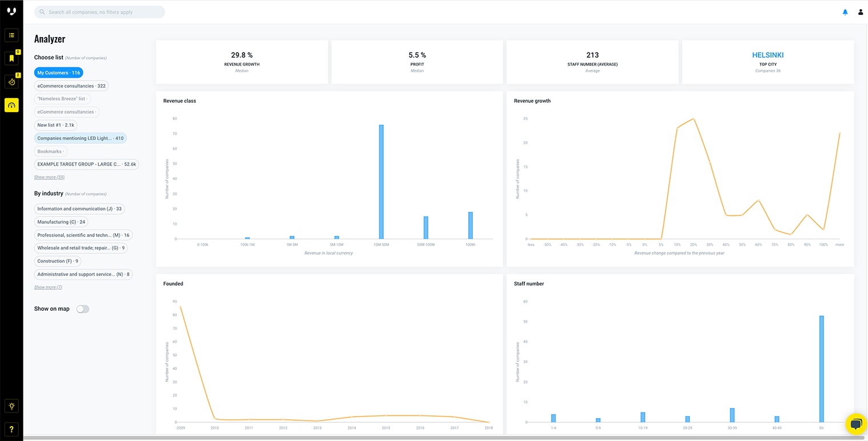The height and width of the screenshot is (441, 868).
Task: Click the stopwatch icon with badge 2
Action: pos(11,82)
